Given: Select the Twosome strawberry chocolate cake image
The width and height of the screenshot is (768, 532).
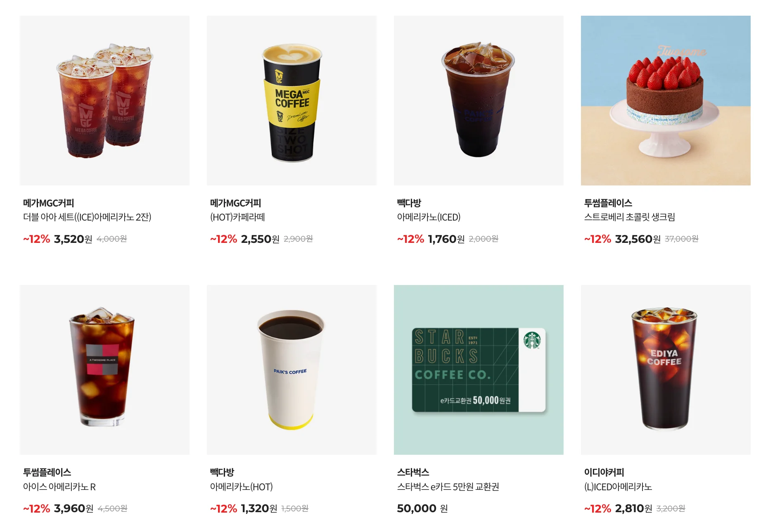Looking at the screenshot, I should (x=666, y=100).
